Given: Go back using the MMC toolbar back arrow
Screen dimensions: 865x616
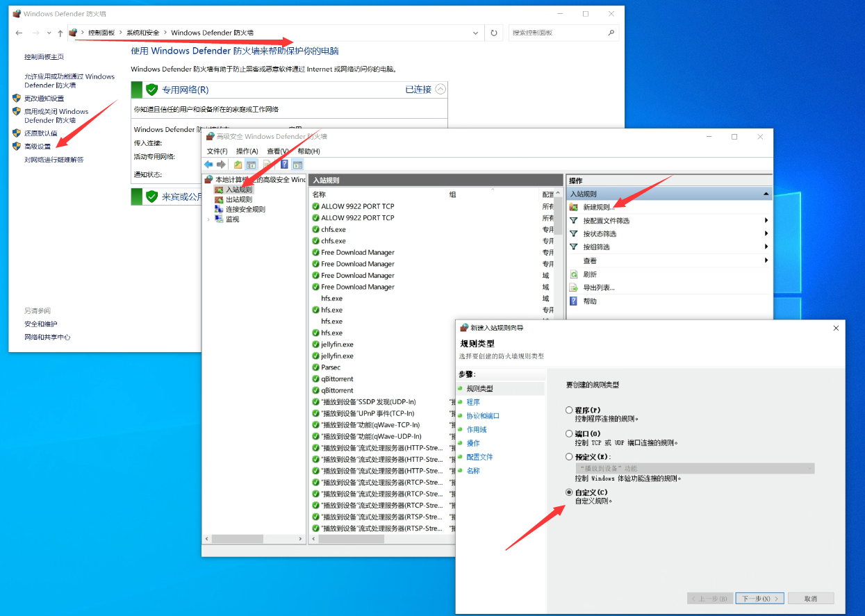Looking at the screenshot, I should (x=208, y=165).
